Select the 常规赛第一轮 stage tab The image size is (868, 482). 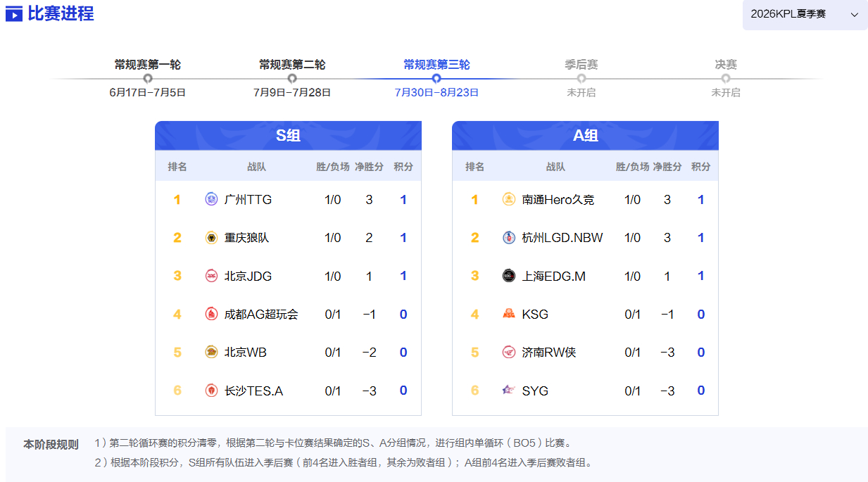pyautogui.click(x=148, y=65)
